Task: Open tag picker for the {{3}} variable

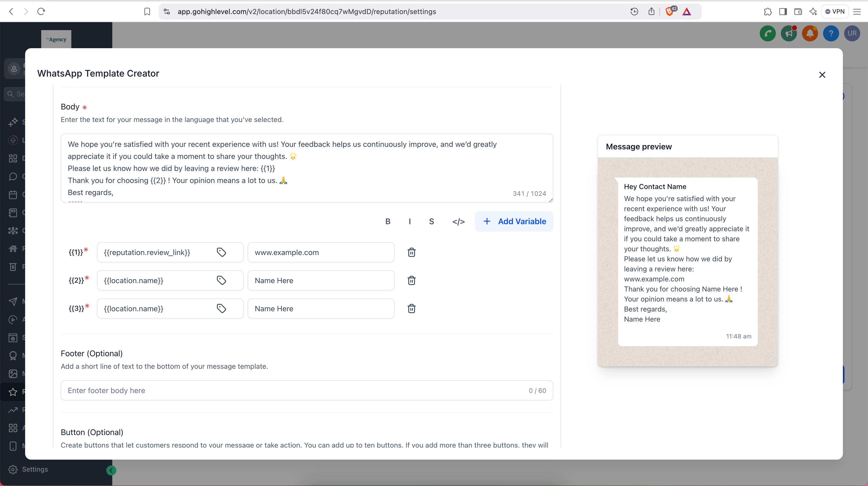Action: click(x=221, y=309)
